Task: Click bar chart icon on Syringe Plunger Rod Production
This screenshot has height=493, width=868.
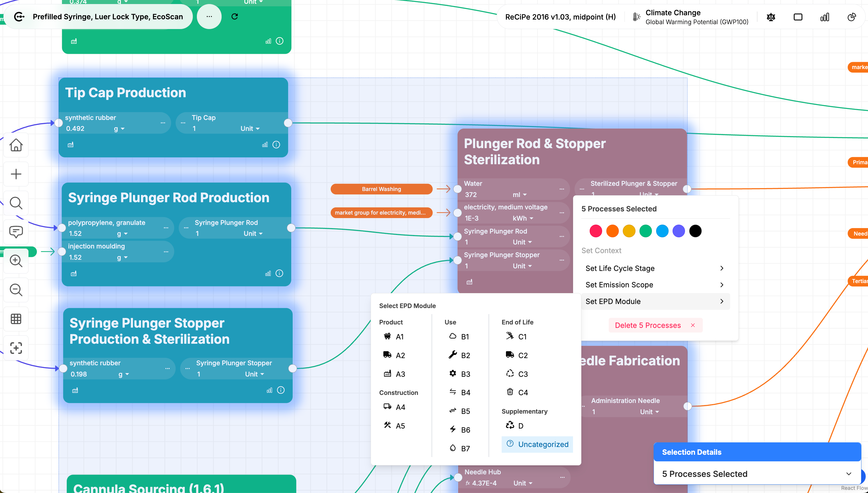Action: point(268,274)
